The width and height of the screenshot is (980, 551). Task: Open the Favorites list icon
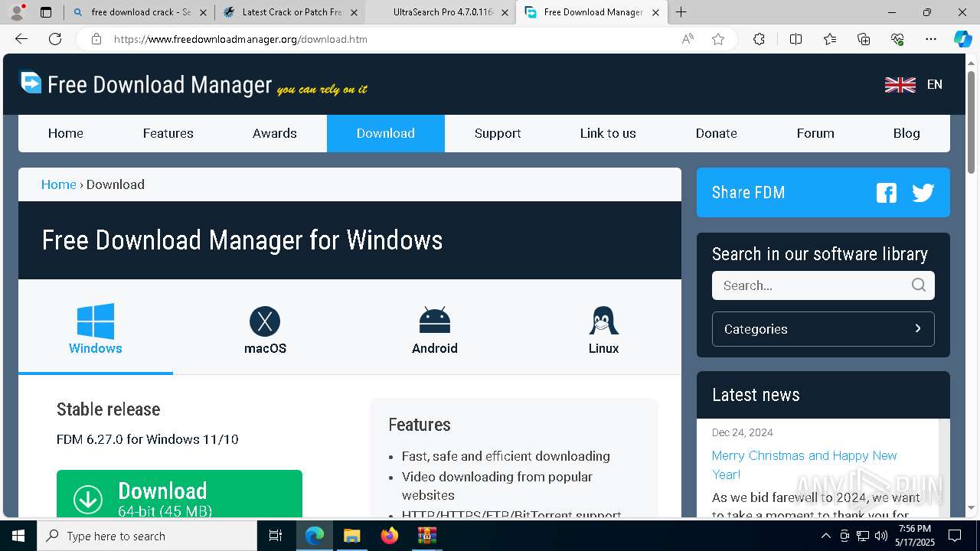(830, 39)
